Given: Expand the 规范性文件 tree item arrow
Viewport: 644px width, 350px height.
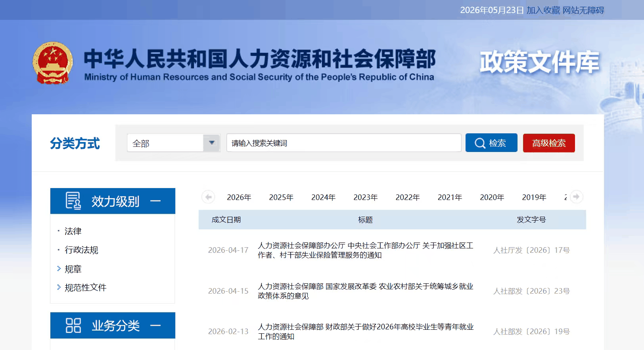Looking at the screenshot, I should [59, 287].
